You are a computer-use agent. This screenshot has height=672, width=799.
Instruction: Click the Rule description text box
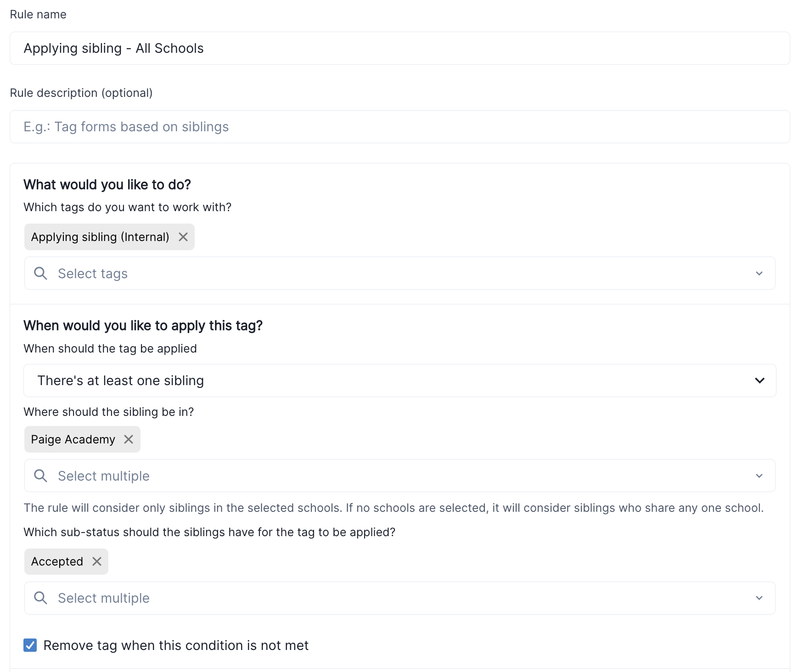coord(184,127)
